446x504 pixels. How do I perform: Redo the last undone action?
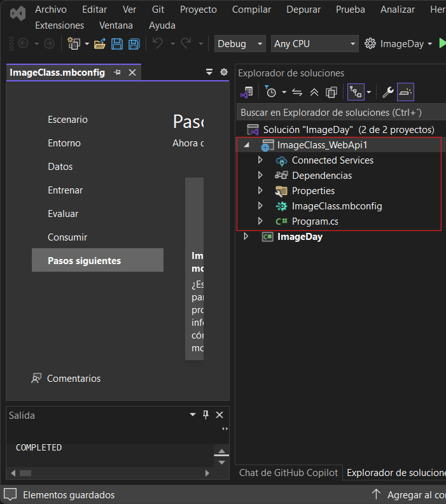point(186,43)
